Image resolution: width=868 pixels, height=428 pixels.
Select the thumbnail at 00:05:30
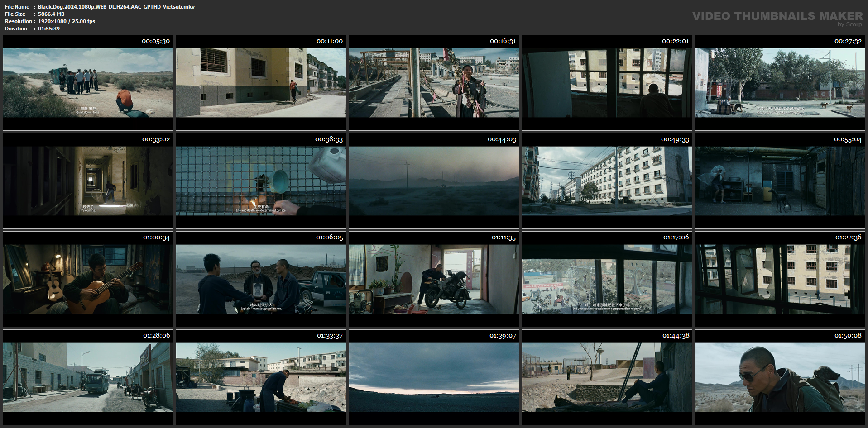pyautogui.click(x=88, y=83)
